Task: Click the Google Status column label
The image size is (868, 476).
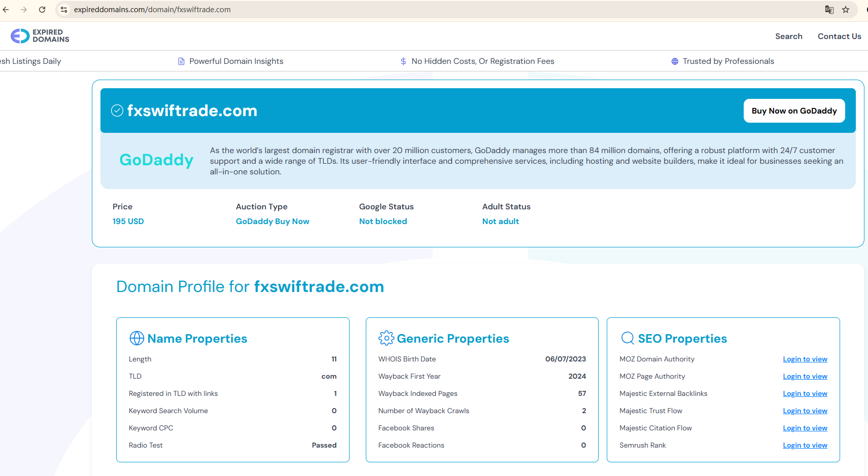Action: (x=387, y=207)
